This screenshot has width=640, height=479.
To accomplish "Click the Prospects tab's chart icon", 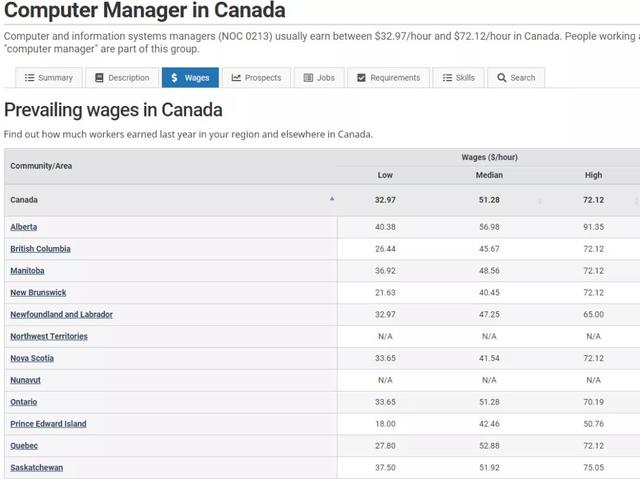I will coord(236,78).
